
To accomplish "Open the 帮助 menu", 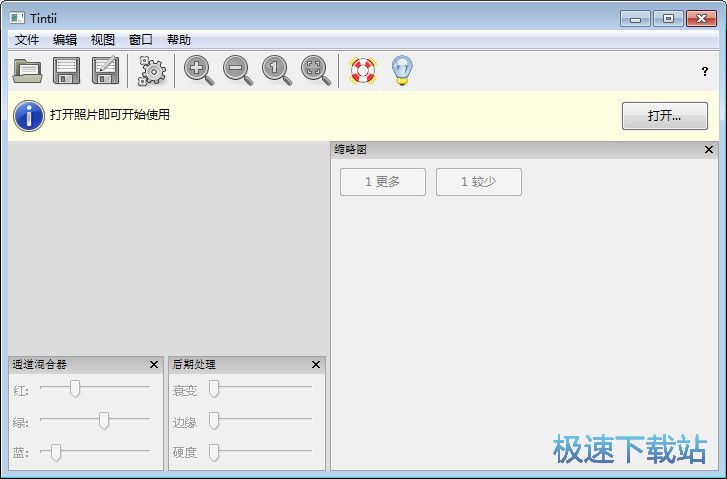I will 179,40.
